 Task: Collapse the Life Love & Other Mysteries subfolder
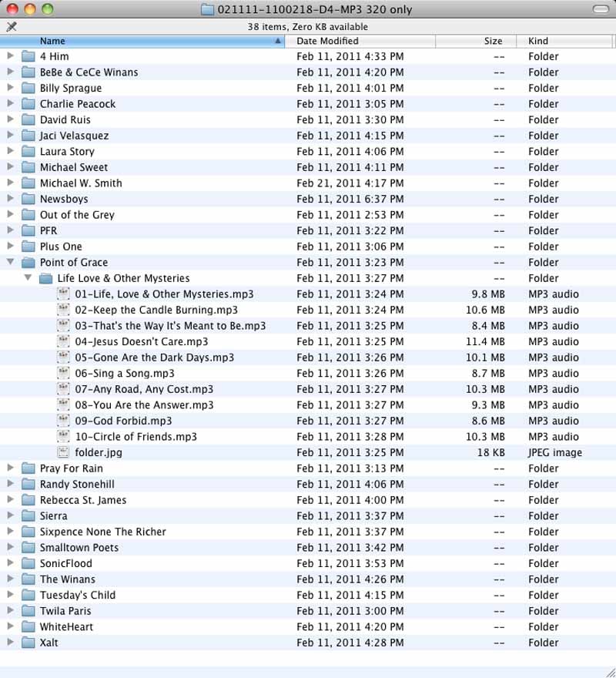pos(28,278)
